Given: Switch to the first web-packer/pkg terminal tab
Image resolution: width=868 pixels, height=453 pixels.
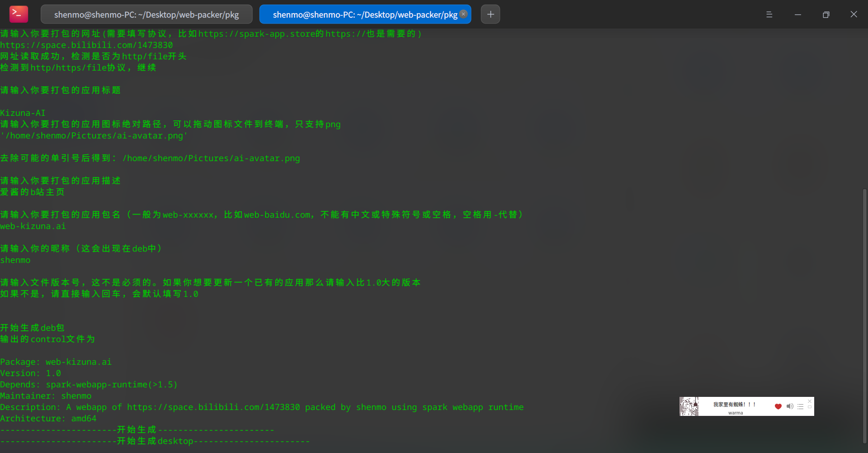Looking at the screenshot, I should (x=146, y=14).
